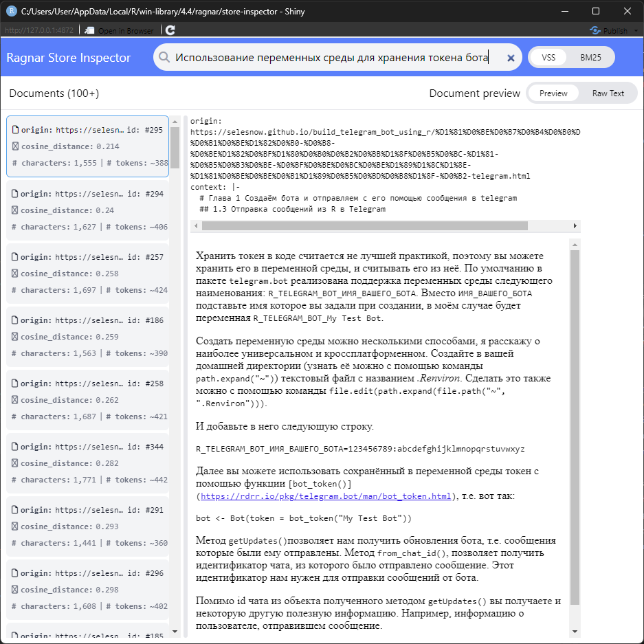Select document with cosine distance 0.282
The height and width of the screenshot is (644, 644).
[87, 463]
